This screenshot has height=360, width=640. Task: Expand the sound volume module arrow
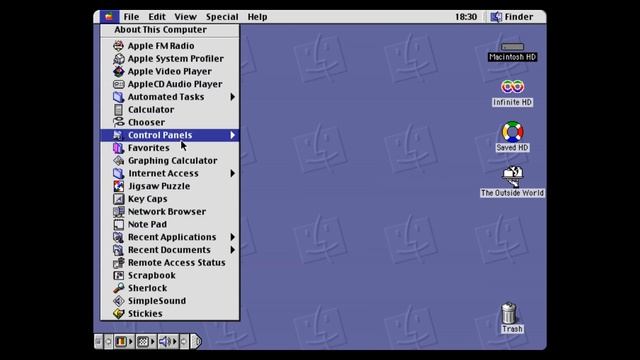[175, 342]
